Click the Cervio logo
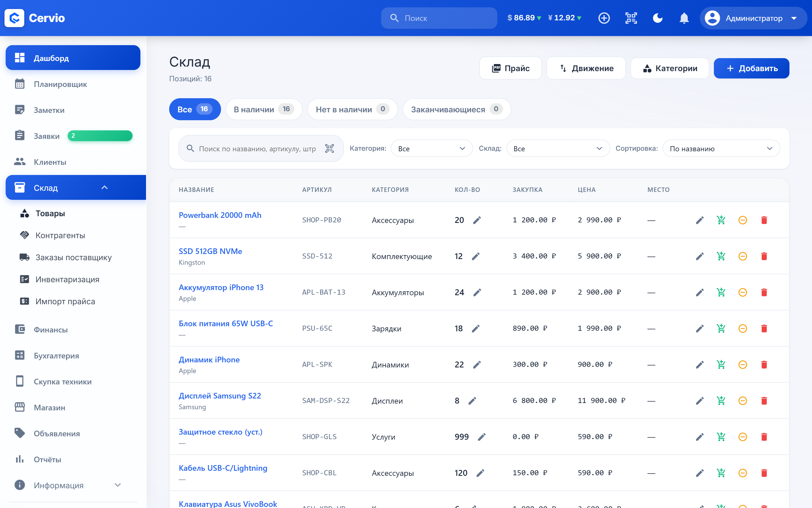Viewport: 812px width, 508px height. pyautogui.click(x=35, y=18)
